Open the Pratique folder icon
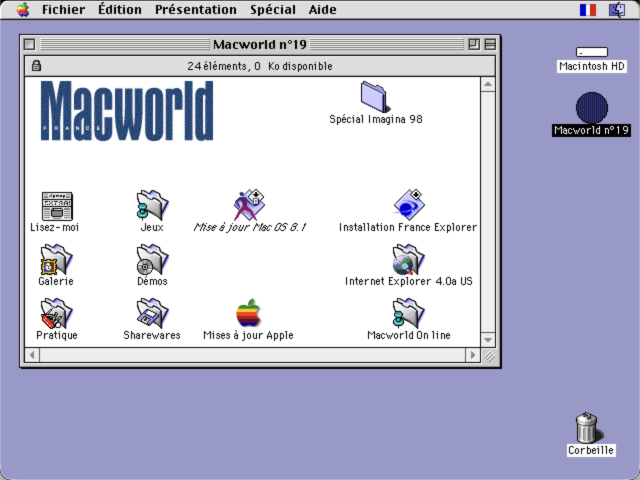Viewport: 640px width, 480px height. pos(56,313)
